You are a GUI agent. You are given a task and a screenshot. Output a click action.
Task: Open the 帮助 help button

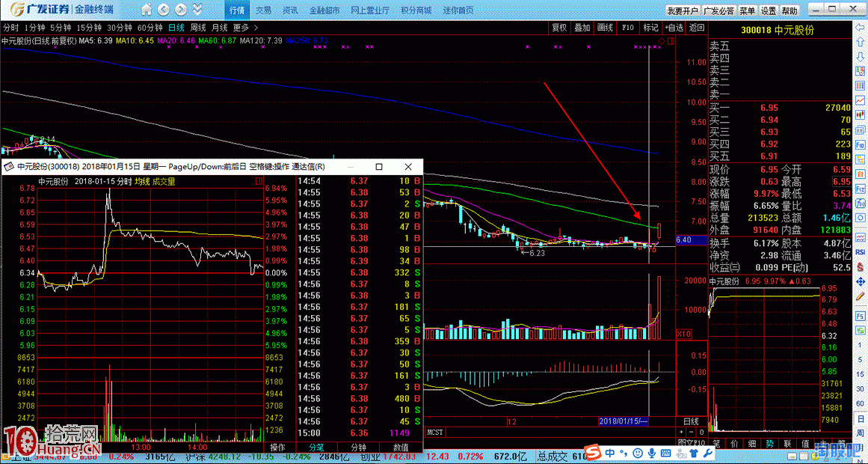coord(789,10)
